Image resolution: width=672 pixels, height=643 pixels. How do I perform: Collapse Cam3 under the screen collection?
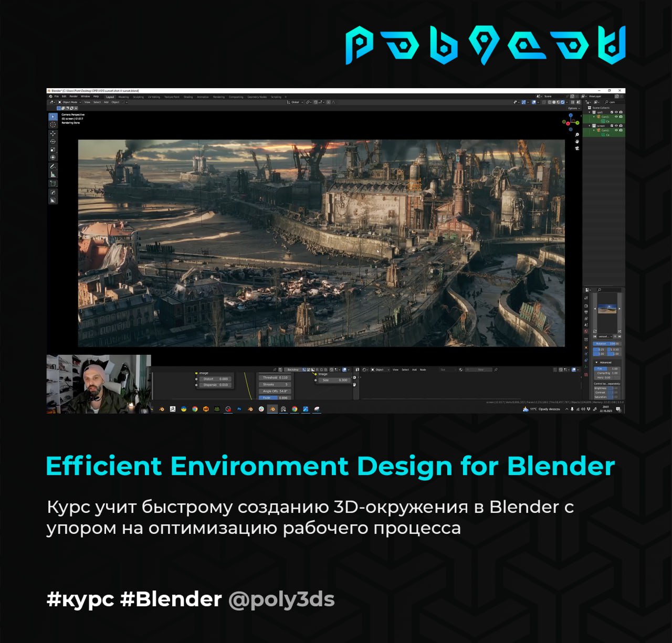[x=594, y=130]
